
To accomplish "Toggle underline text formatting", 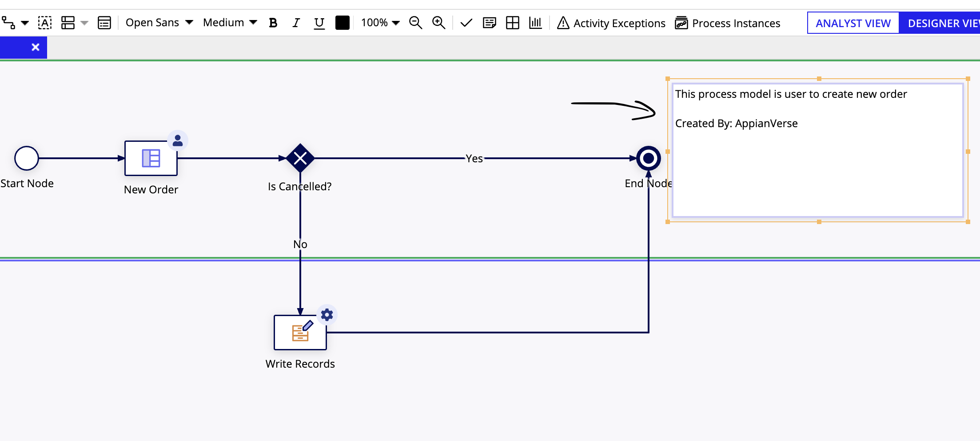I will pyautogui.click(x=319, y=23).
